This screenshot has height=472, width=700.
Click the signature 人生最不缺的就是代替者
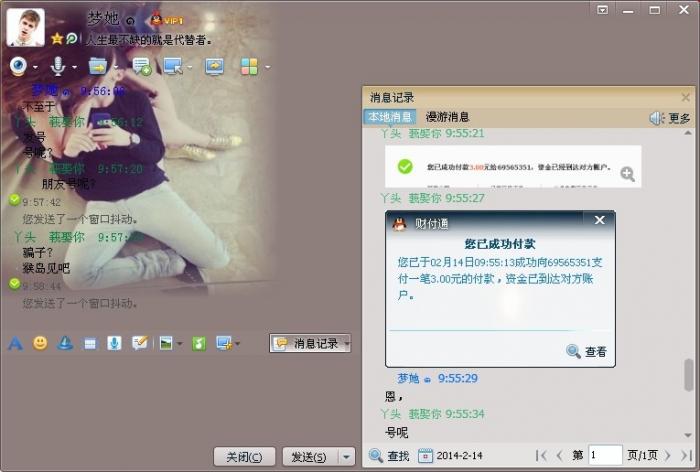pos(149,40)
